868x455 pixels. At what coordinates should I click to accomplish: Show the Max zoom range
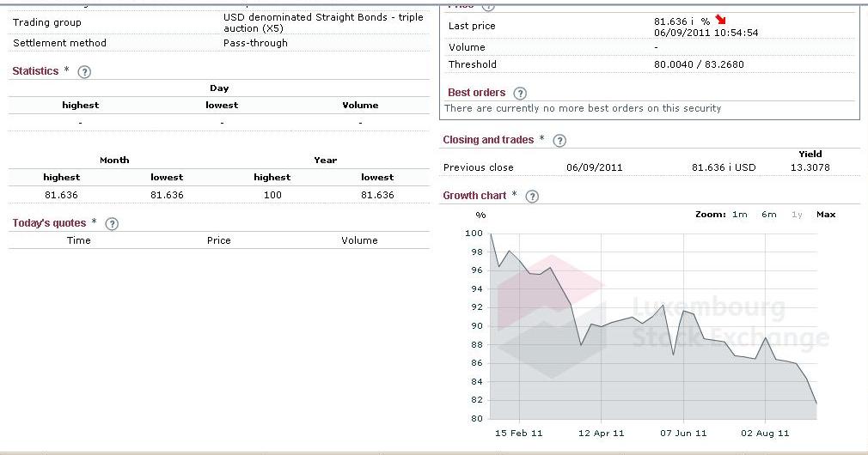[x=825, y=215]
